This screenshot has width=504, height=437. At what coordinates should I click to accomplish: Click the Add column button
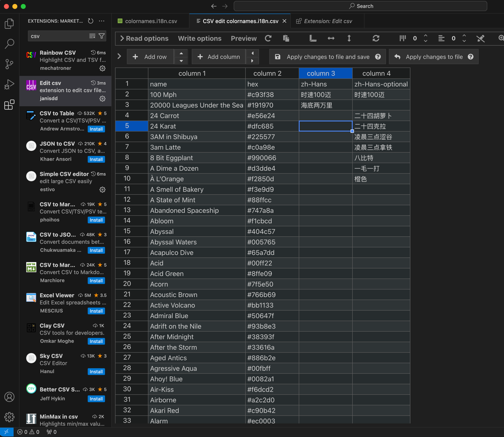point(219,57)
